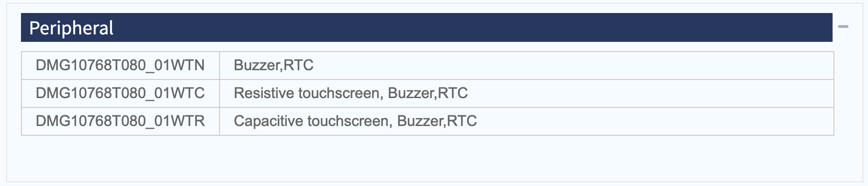
Task: Click Buzzer,RTC text in the WTC row
Action: coord(428,93)
